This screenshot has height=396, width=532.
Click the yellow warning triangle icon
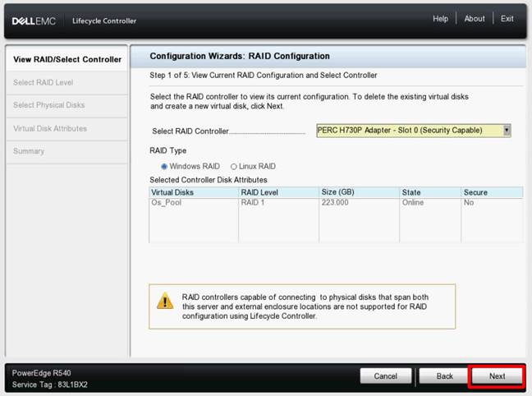pyautogui.click(x=165, y=301)
